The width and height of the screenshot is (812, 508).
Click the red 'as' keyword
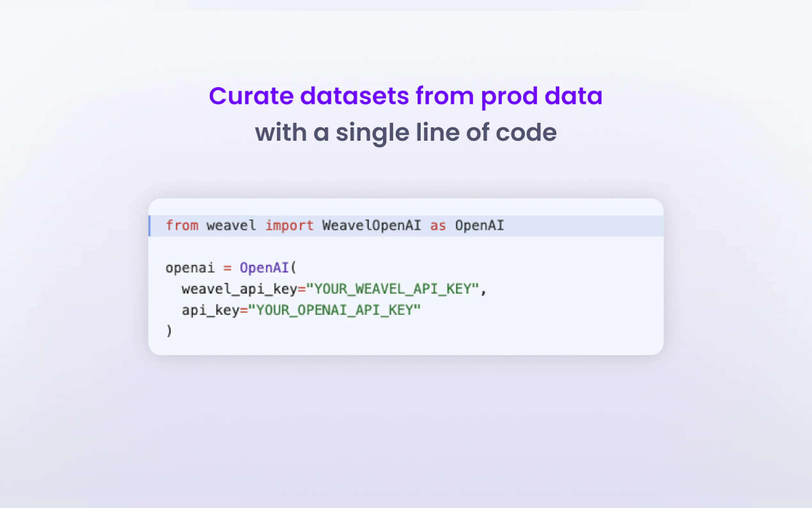coord(438,226)
